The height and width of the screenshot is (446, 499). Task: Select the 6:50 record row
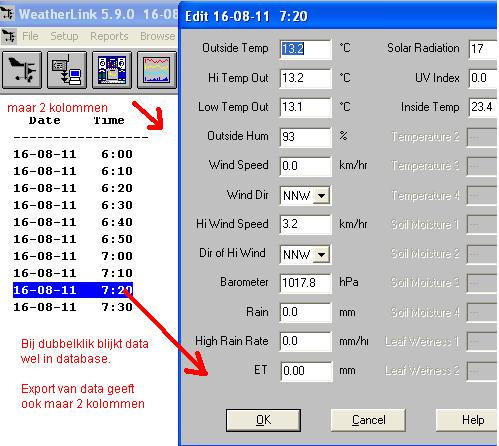(73, 239)
